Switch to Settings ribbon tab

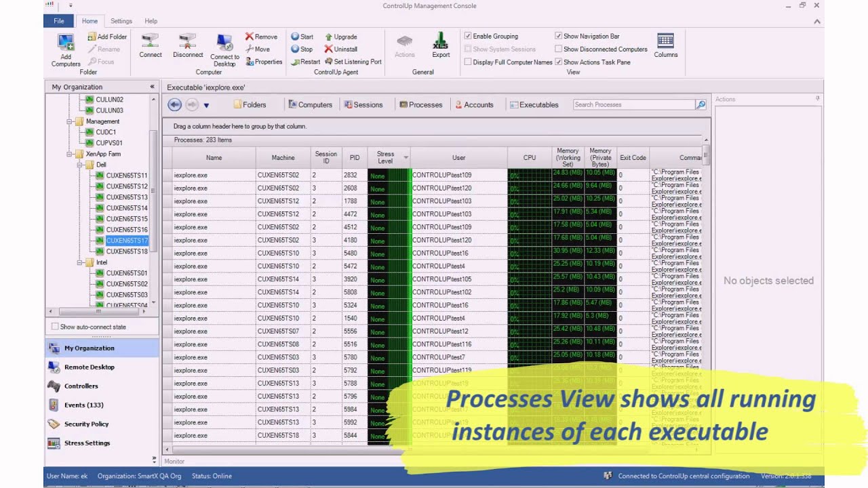[x=121, y=21]
